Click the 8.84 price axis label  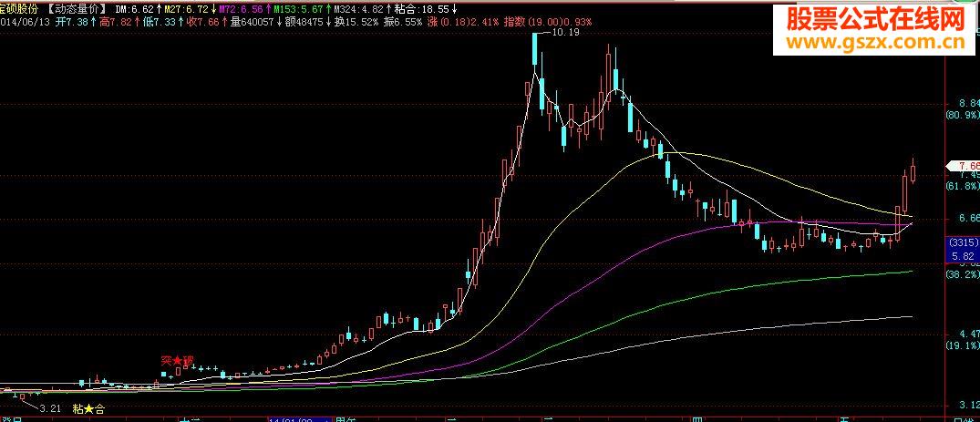969,103
